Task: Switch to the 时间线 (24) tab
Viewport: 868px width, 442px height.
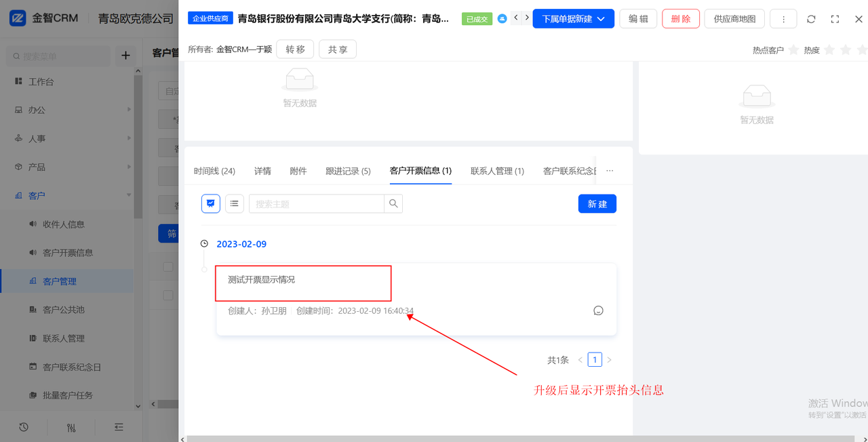Action: pos(214,171)
